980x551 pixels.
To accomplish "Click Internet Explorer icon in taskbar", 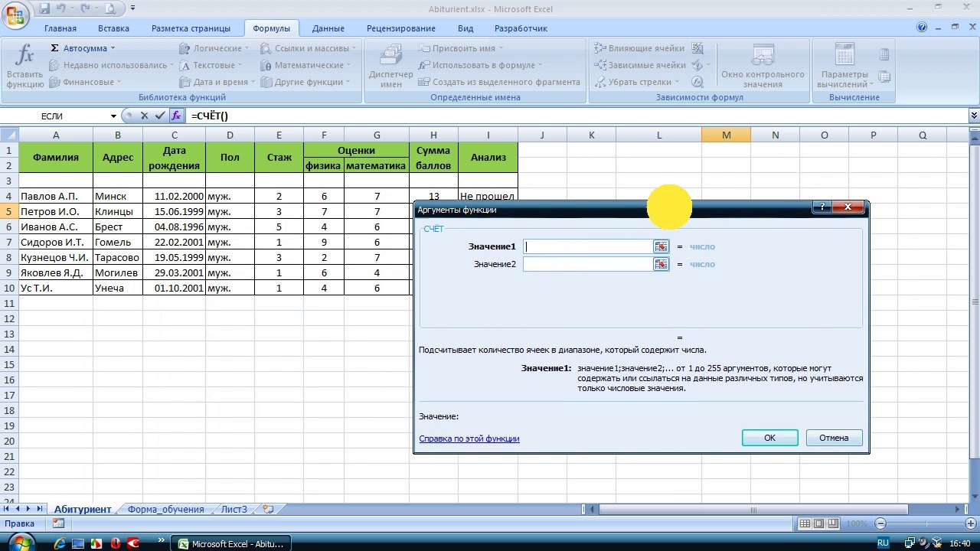I will [60, 544].
